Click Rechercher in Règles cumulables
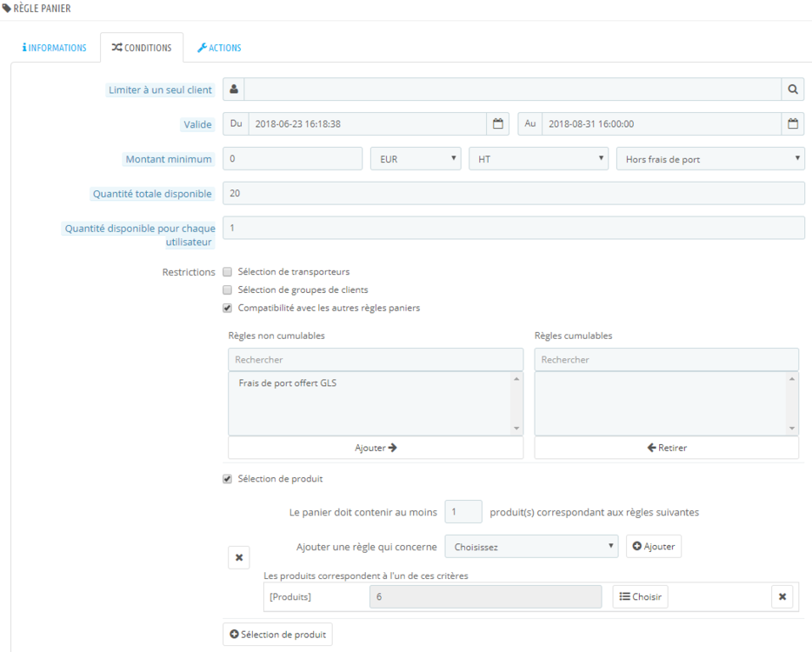Viewport: 812px width, 652px height. click(x=667, y=359)
